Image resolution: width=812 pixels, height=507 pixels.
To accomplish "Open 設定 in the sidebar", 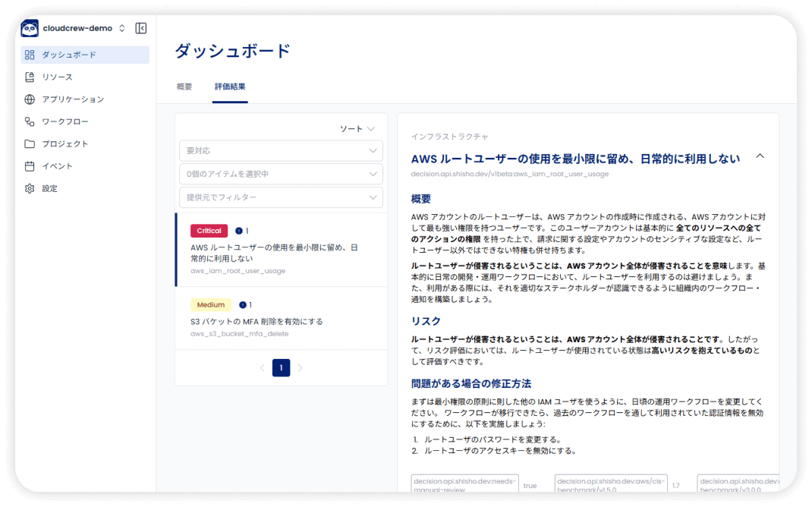I will pyautogui.click(x=85, y=188).
